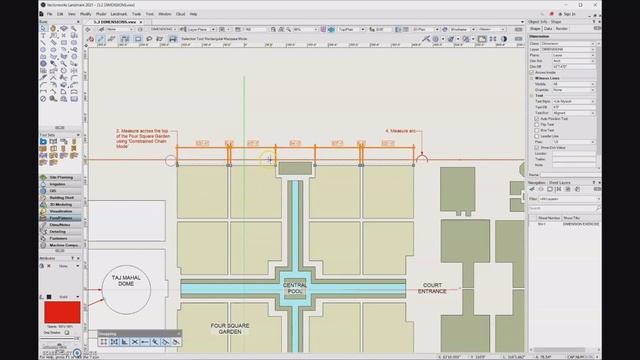Click the Fit to Objects zoom icon
Viewport: 640px width, 360px height.
(x=281, y=29)
